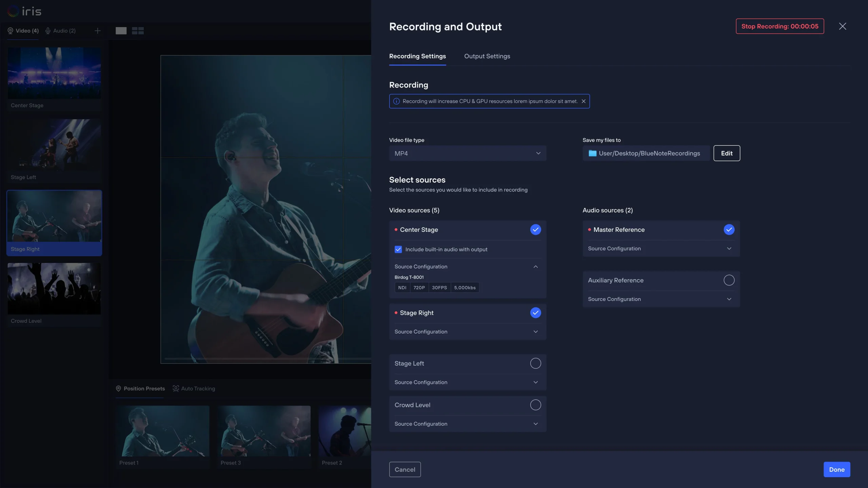Image resolution: width=868 pixels, height=488 pixels.
Task: Click the plus icon to add source
Action: pos(97,31)
